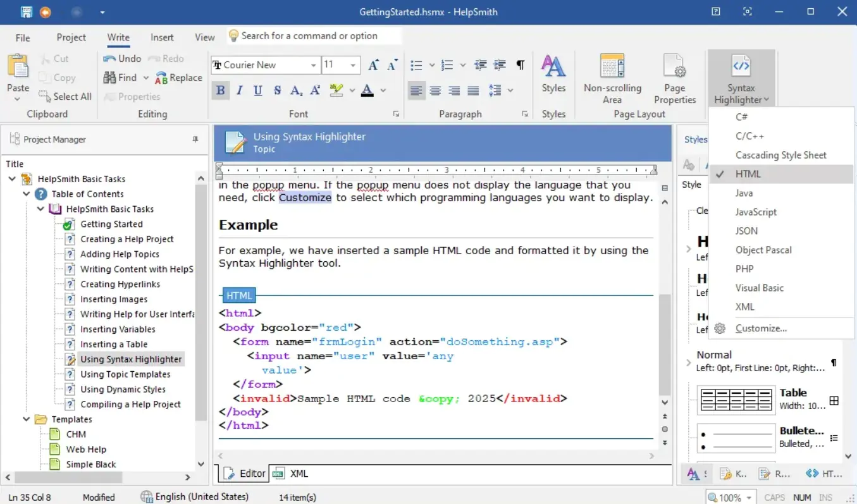Justify the paragraph
The height and width of the screenshot is (504, 857).
[473, 90]
